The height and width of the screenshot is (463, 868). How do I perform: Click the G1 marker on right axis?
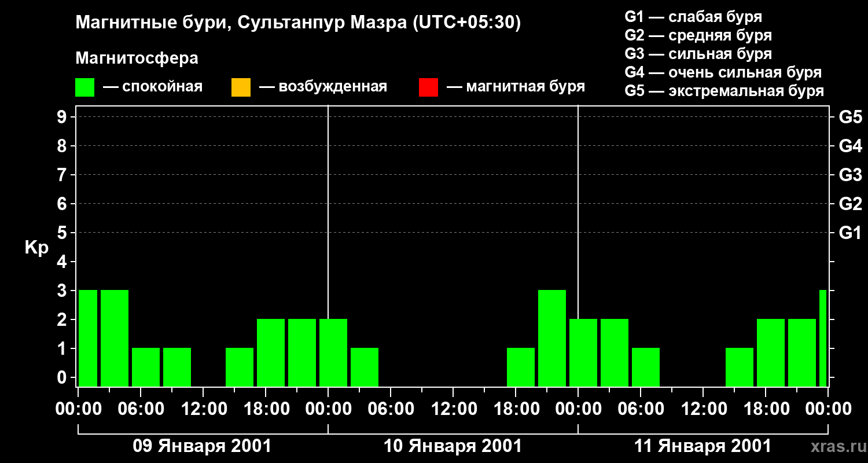(850, 233)
